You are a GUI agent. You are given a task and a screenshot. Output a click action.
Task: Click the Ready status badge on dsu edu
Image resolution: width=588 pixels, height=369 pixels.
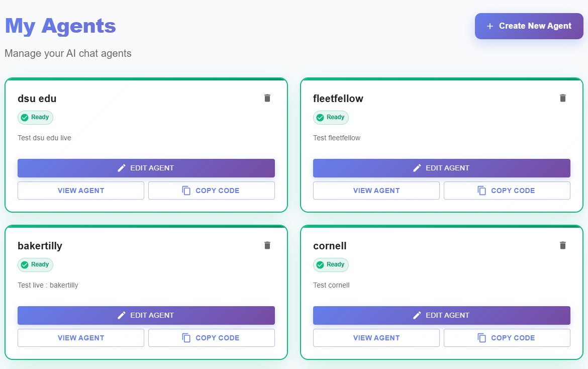35,117
